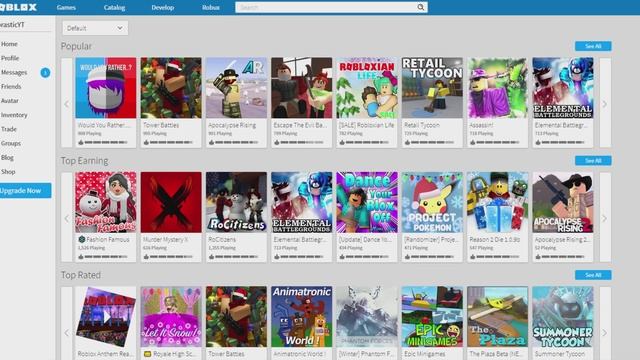The width and height of the screenshot is (640, 360).
Task: Open Robloxian Life game thumbnail
Action: (367, 88)
